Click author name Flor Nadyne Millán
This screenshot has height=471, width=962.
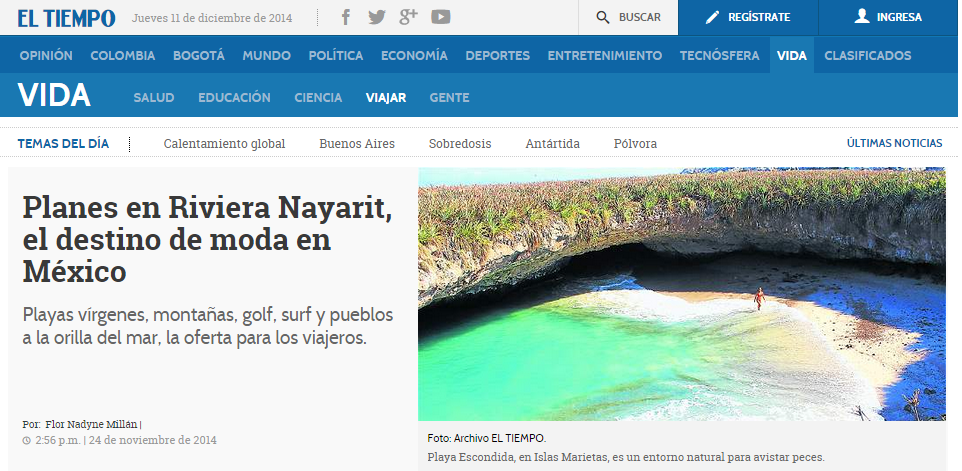[92, 424]
